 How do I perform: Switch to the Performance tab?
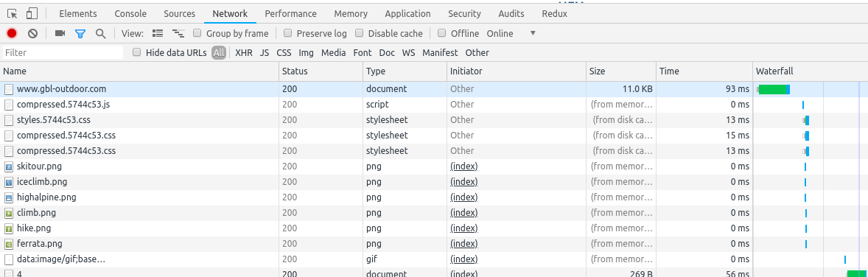[290, 14]
